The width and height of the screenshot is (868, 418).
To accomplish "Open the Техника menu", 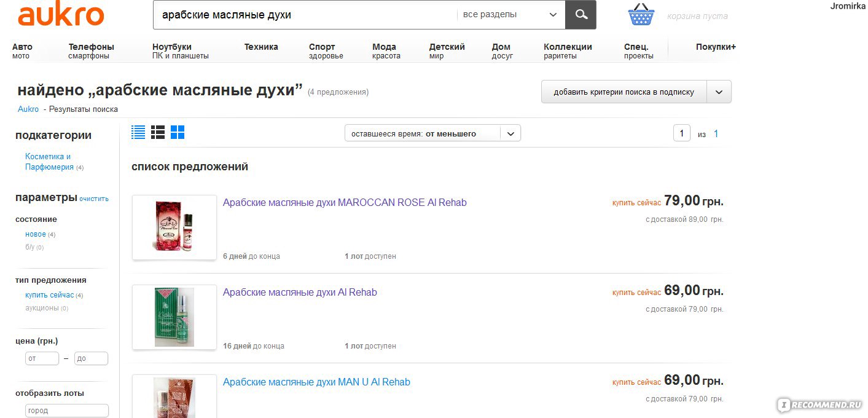I will pos(261,47).
